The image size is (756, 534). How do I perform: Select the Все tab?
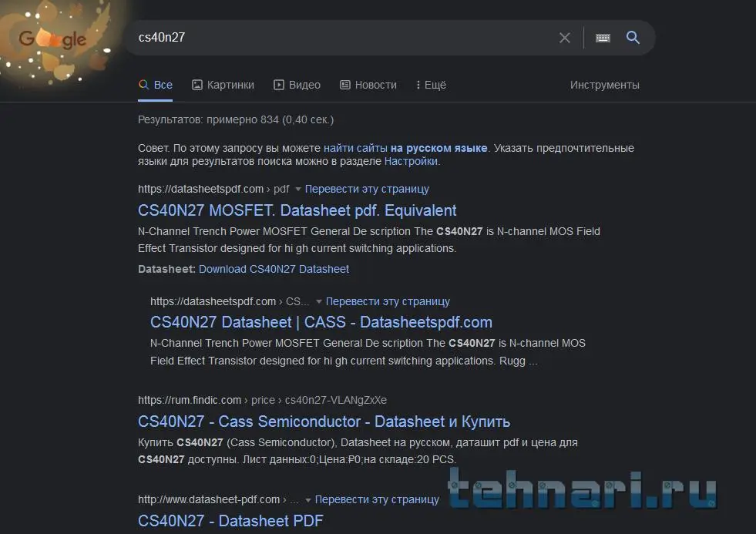(155, 85)
